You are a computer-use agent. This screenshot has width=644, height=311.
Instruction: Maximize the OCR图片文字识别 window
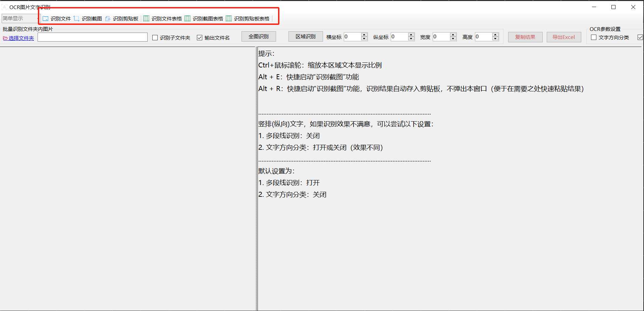[613, 7]
